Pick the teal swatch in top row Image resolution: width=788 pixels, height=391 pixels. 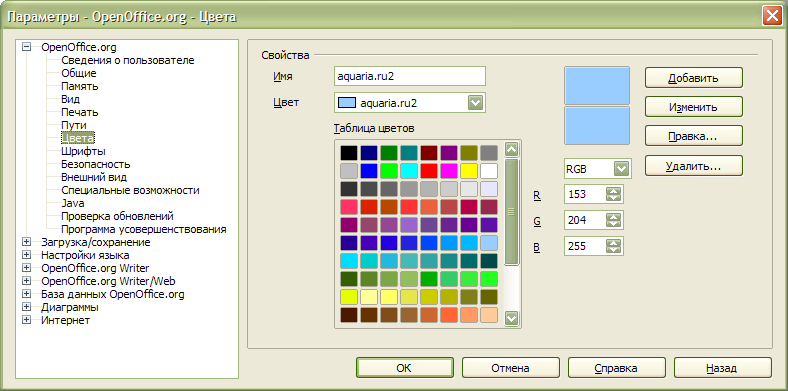pos(409,153)
